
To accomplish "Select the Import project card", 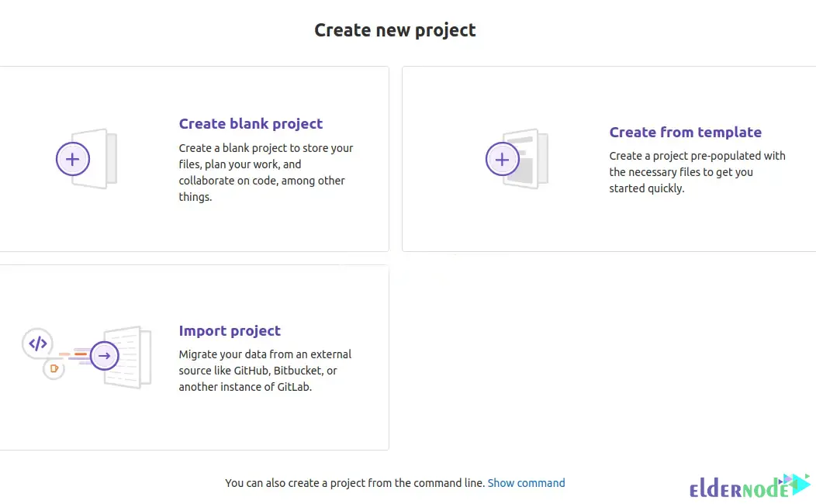I will [194, 357].
